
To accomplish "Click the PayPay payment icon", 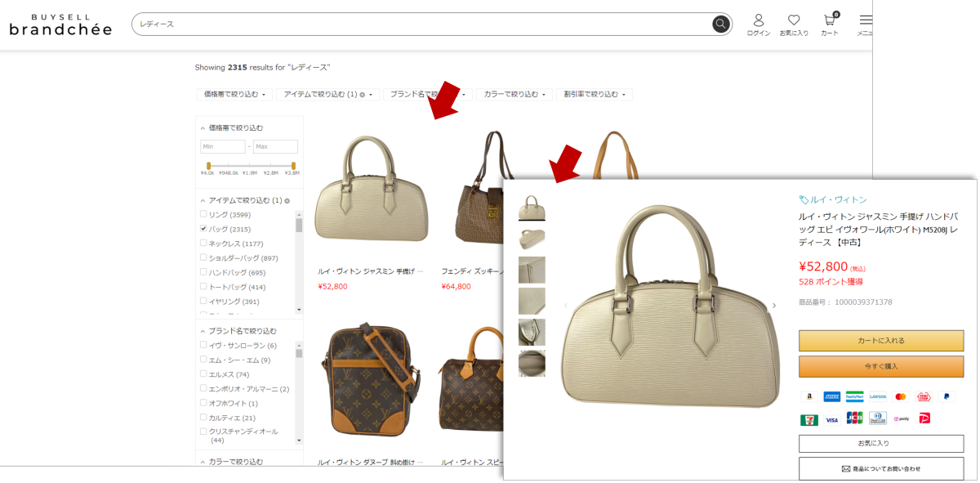I will click(924, 418).
